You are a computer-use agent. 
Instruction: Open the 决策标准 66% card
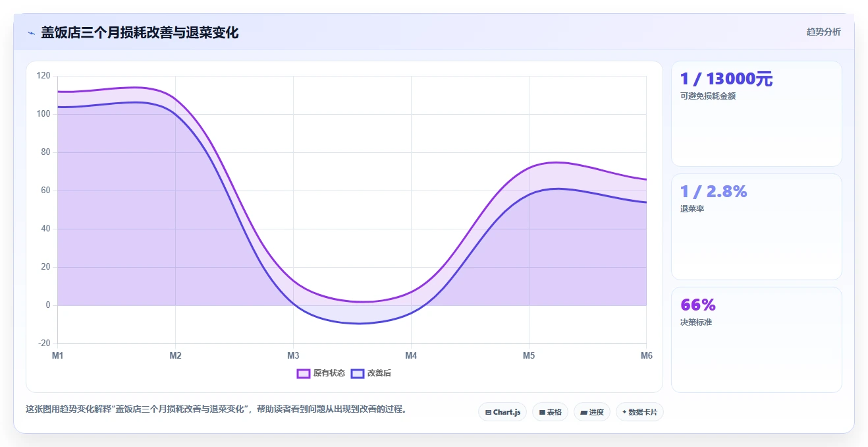756,340
